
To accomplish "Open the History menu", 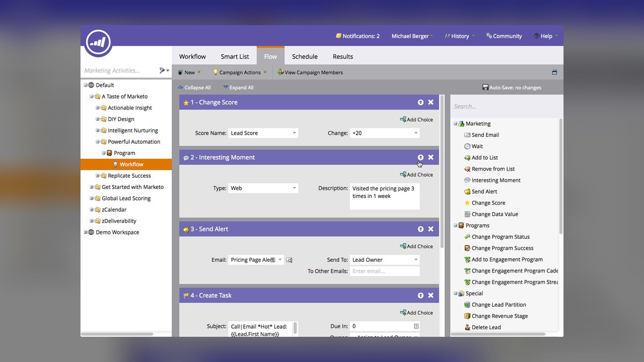I will 460,36.
